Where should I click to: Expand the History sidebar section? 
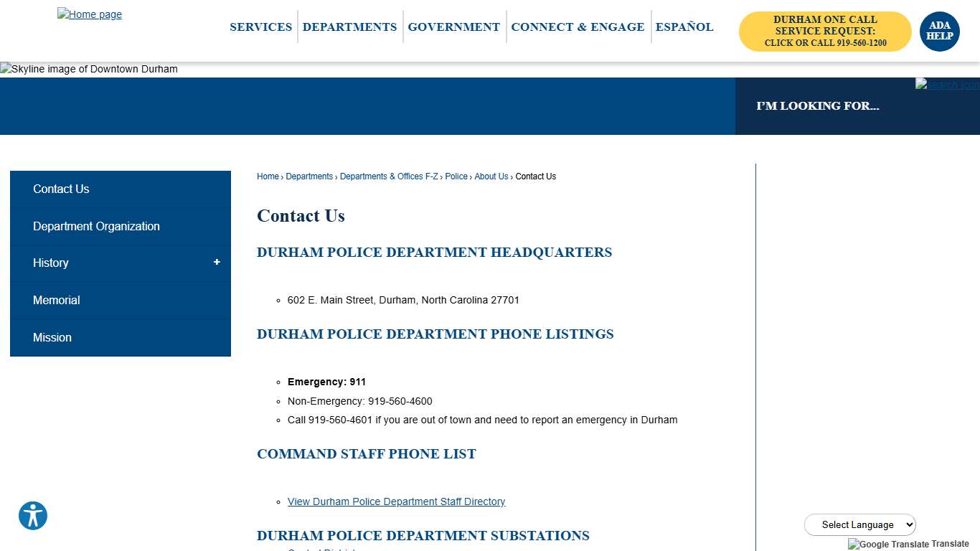(x=217, y=263)
